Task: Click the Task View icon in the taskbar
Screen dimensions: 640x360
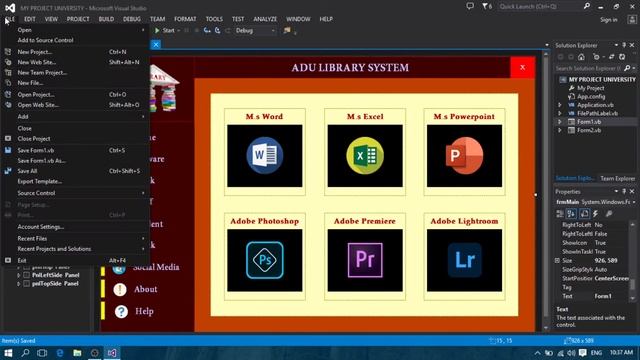Action: tap(42, 353)
